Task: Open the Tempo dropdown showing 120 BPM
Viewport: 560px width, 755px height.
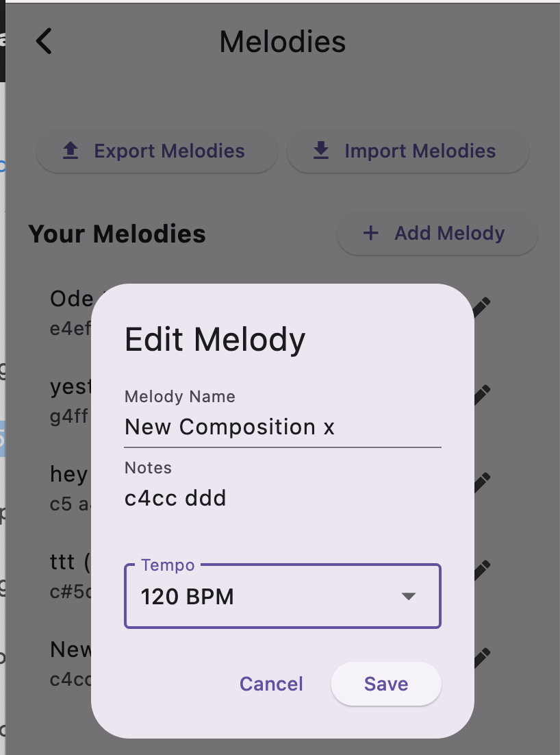Action: [282, 595]
